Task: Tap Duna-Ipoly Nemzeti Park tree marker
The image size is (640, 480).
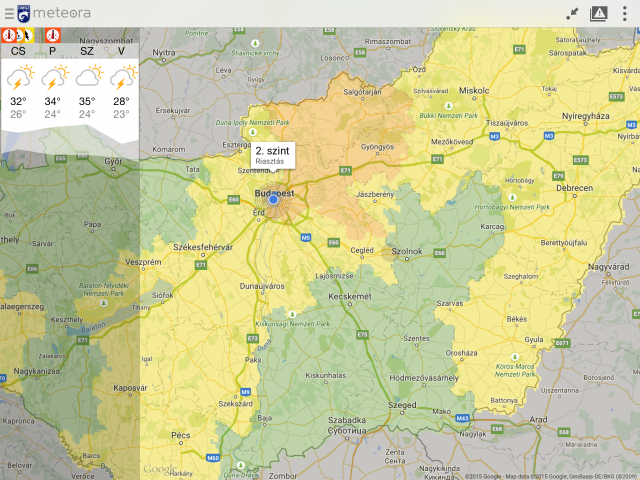Action: [253, 132]
